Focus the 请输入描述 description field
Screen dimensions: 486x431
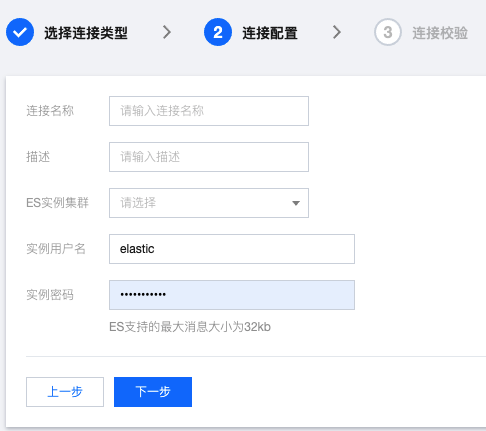coord(209,157)
